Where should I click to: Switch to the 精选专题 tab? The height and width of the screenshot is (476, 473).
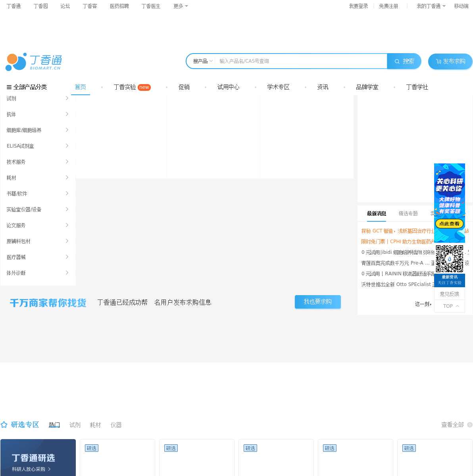click(x=408, y=213)
